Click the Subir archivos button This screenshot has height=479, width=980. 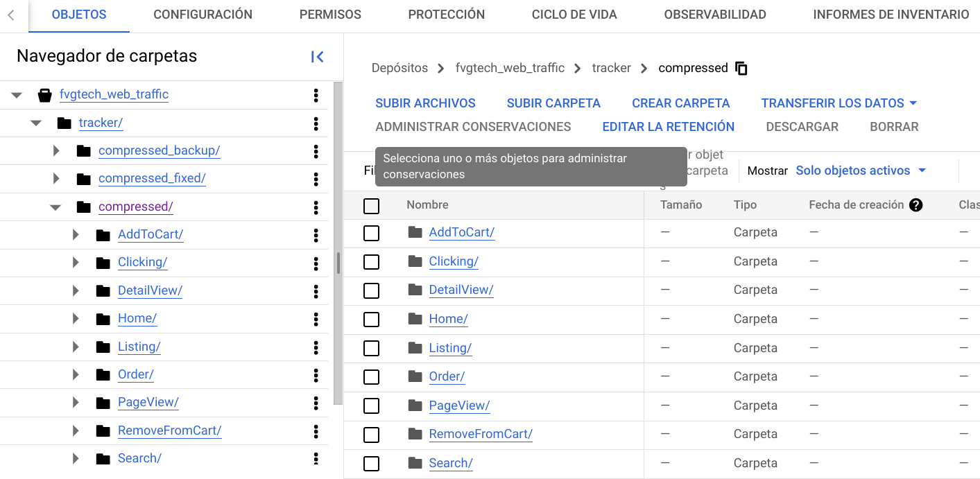point(425,103)
